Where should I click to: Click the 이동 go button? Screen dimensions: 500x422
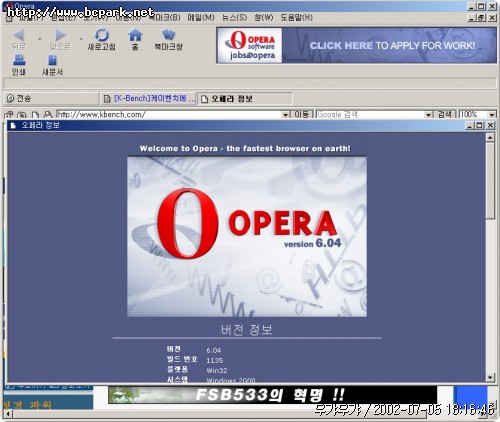pyautogui.click(x=301, y=114)
